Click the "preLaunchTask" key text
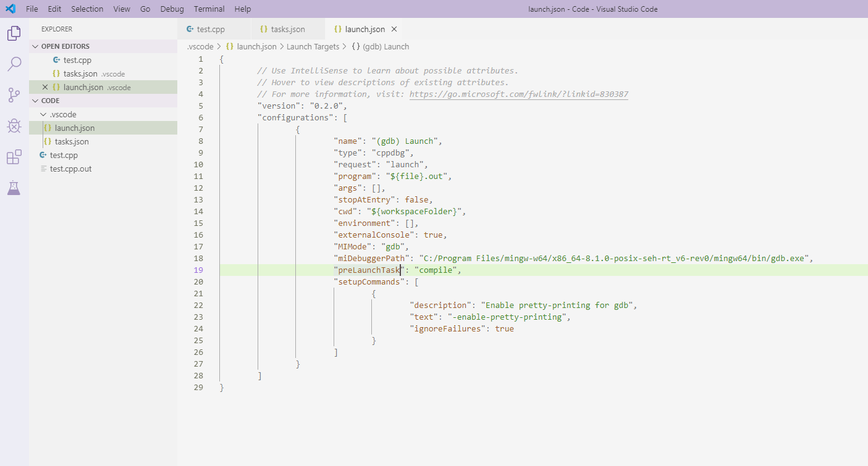This screenshot has width=868, height=466. [x=369, y=270]
